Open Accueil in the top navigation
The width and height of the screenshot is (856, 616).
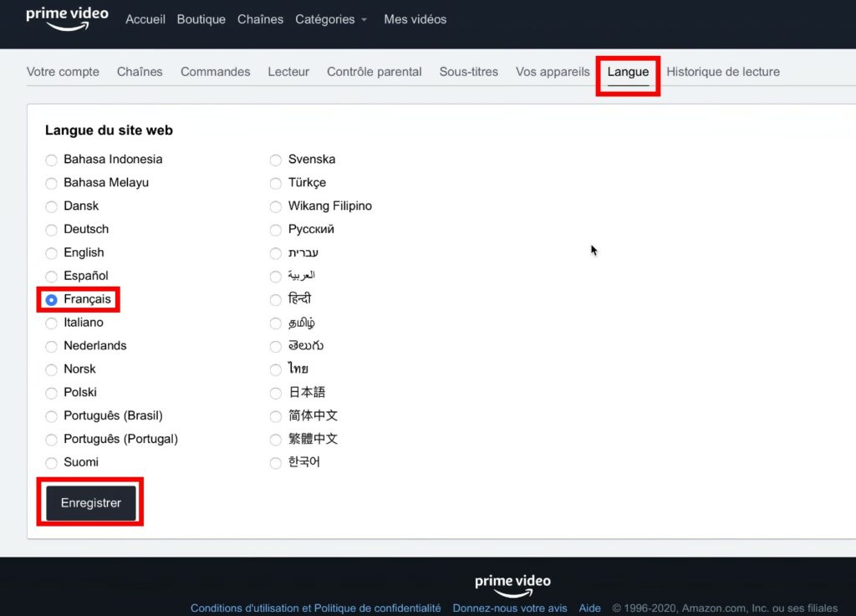(x=145, y=19)
